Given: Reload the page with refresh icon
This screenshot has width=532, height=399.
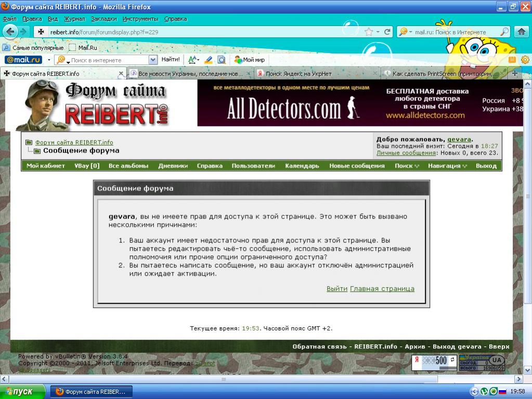Looking at the screenshot, I should 387,32.
